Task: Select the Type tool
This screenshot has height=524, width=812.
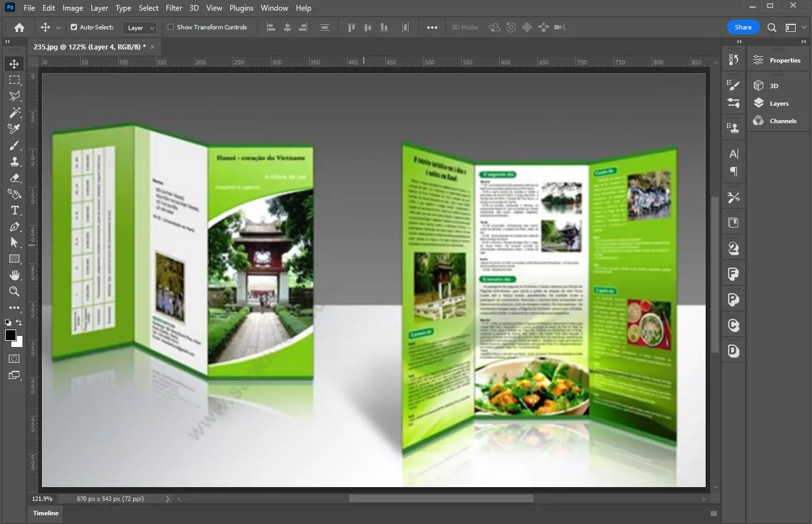Action: point(14,211)
